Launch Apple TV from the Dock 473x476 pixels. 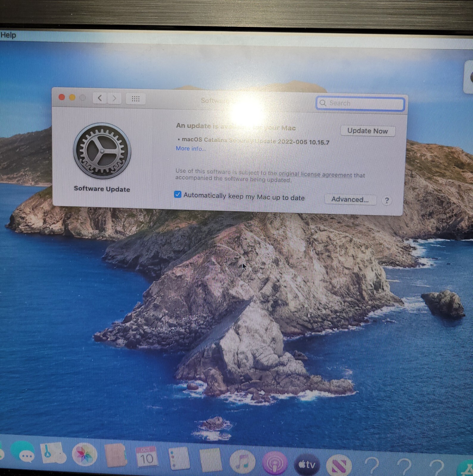[x=307, y=464]
